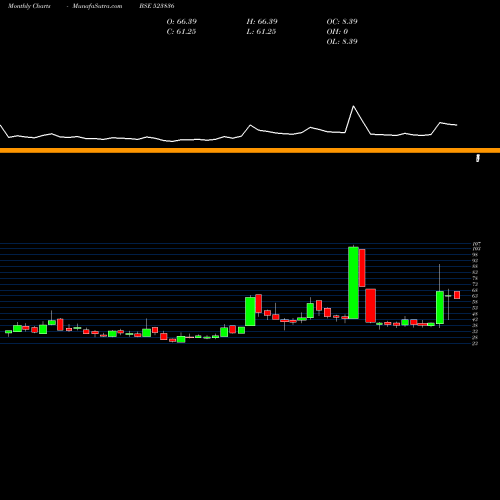Click the small marker below the orange bar
The image size is (500, 500).
tap(478, 158)
